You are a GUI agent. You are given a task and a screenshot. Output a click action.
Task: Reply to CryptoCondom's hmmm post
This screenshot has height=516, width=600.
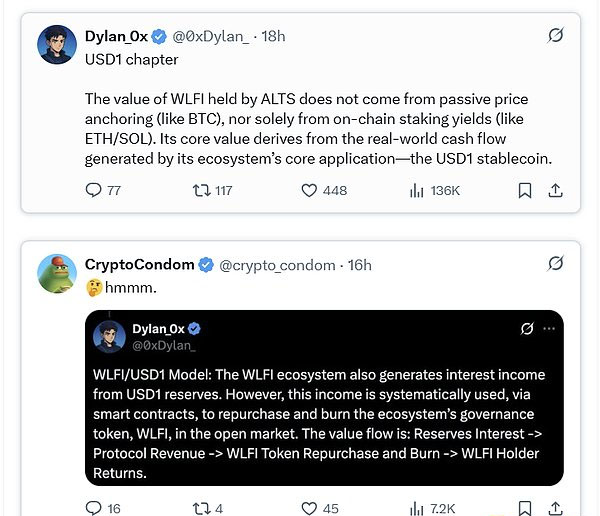pyautogui.click(x=94, y=508)
